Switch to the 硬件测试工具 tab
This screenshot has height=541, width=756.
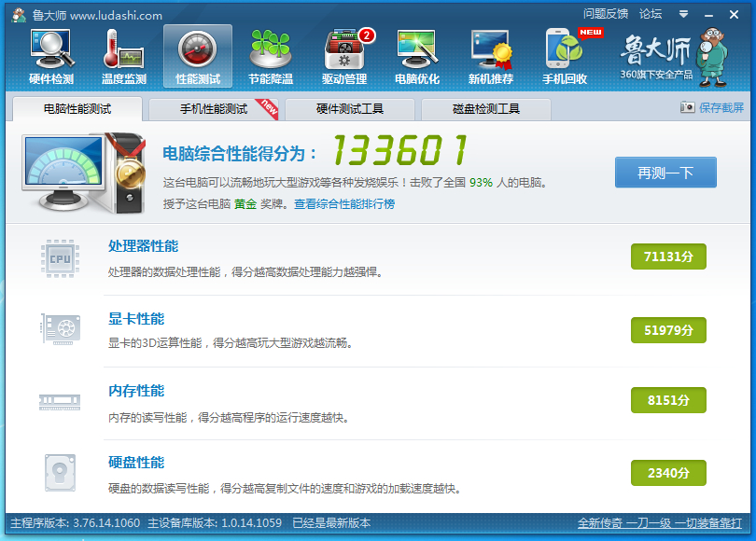point(350,109)
